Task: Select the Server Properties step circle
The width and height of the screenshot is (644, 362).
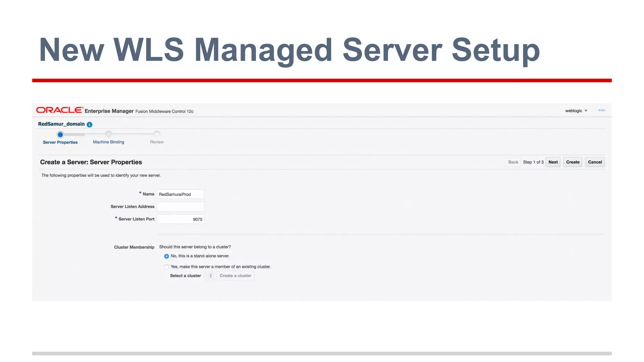Action: (60, 134)
